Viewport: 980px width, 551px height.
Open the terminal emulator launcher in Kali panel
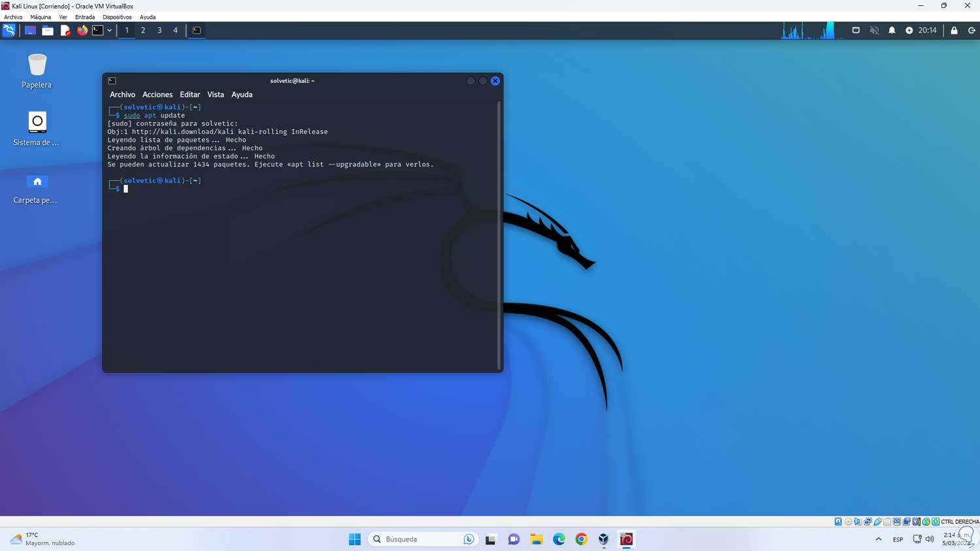[x=98, y=30]
